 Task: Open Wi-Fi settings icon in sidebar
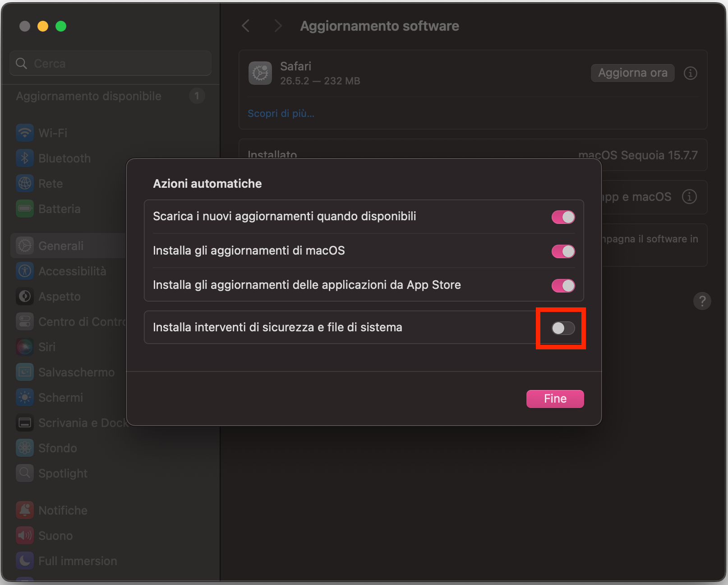click(x=25, y=133)
